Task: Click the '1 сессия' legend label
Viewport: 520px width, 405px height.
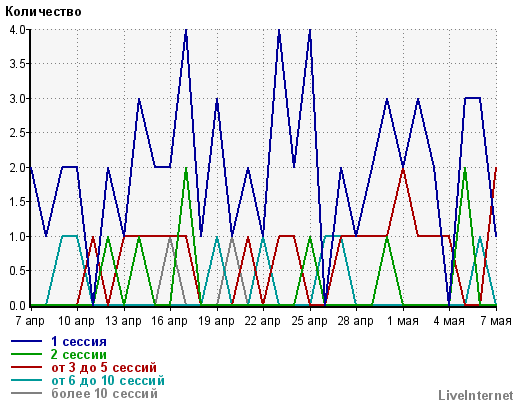Action: click(79, 342)
